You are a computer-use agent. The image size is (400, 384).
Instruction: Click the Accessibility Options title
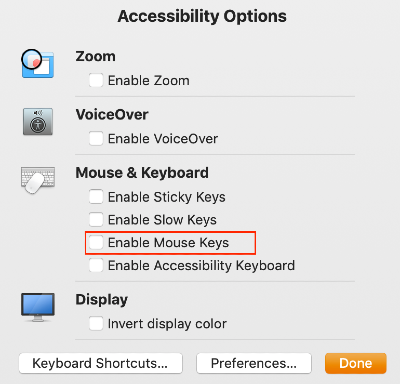202,16
